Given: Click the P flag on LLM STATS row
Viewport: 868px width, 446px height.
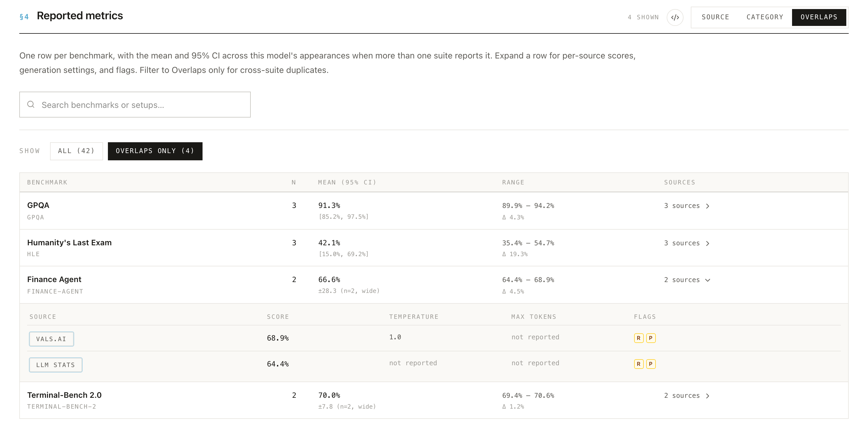Looking at the screenshot, I should click(651, 364).
